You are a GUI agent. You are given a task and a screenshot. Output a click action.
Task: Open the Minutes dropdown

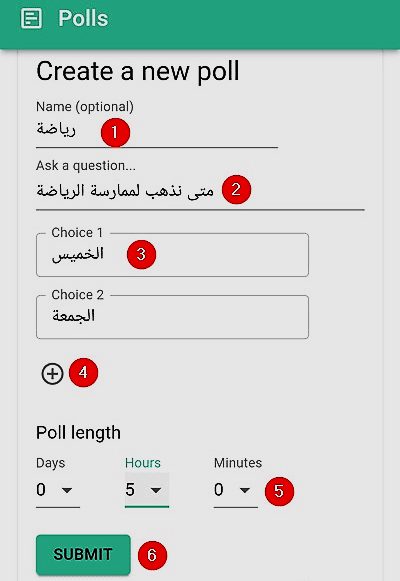[x=236, y=490]
